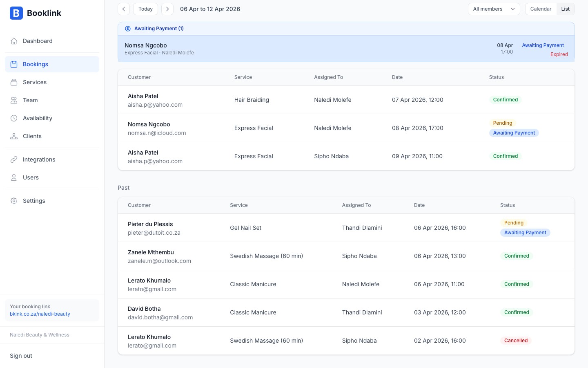Viewport: 588px width, 368px height.
Task: Open the All members dropdown
Action: click(x=494, y=9)
